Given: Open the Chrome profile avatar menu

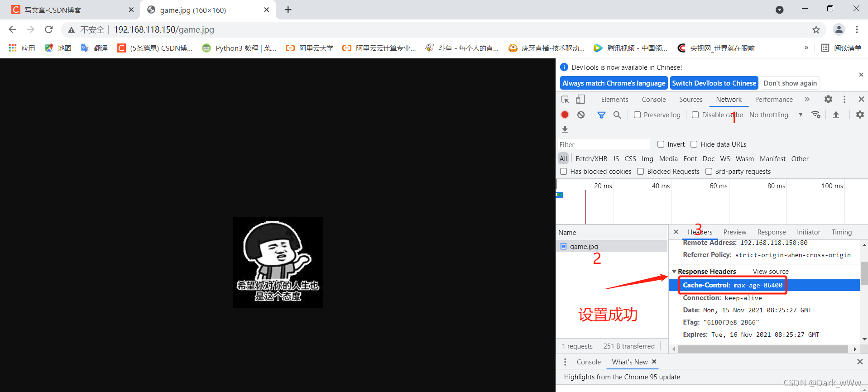Looking at the screenshot, I should 839,29.
